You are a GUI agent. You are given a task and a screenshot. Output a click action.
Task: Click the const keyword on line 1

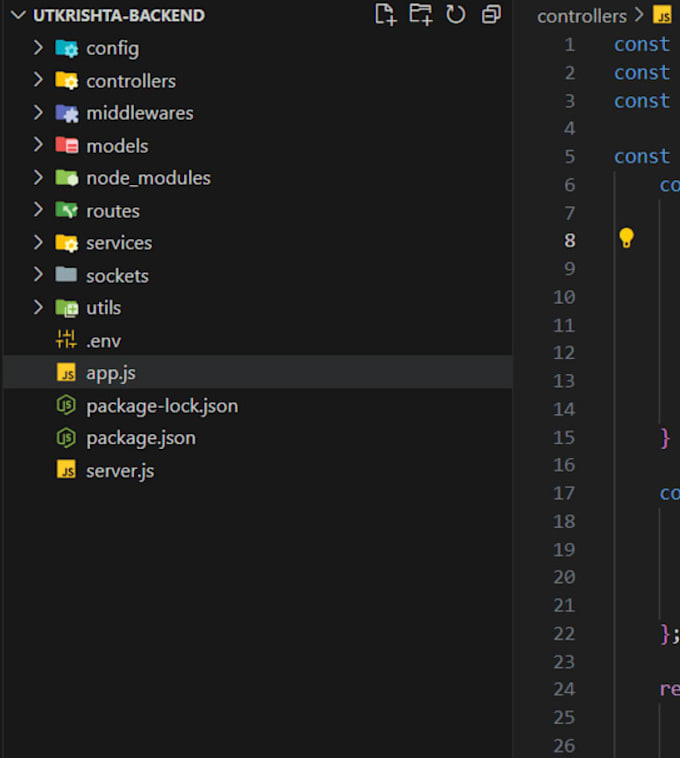pos(642,44)
